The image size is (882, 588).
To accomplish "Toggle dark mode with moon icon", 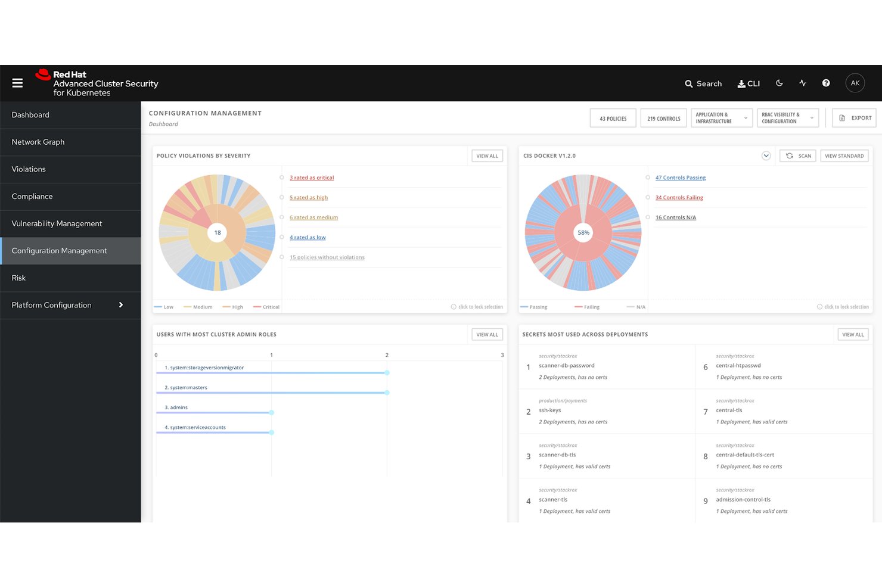I will point(779,83).
